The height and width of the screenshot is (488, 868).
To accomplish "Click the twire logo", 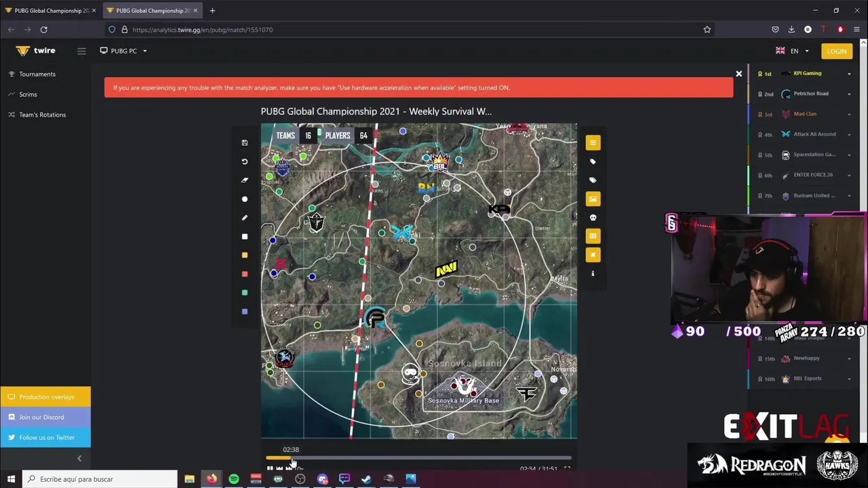I will pos(35,51).
